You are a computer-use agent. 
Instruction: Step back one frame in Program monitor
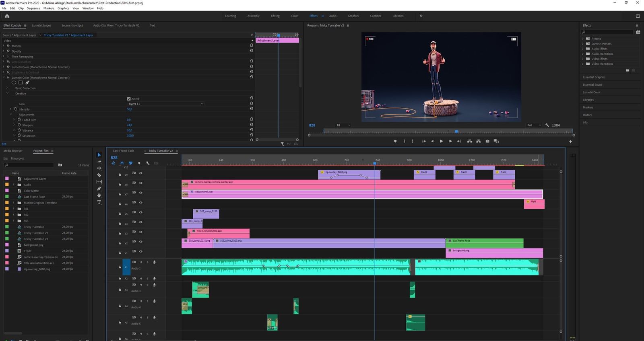point(433,141)
